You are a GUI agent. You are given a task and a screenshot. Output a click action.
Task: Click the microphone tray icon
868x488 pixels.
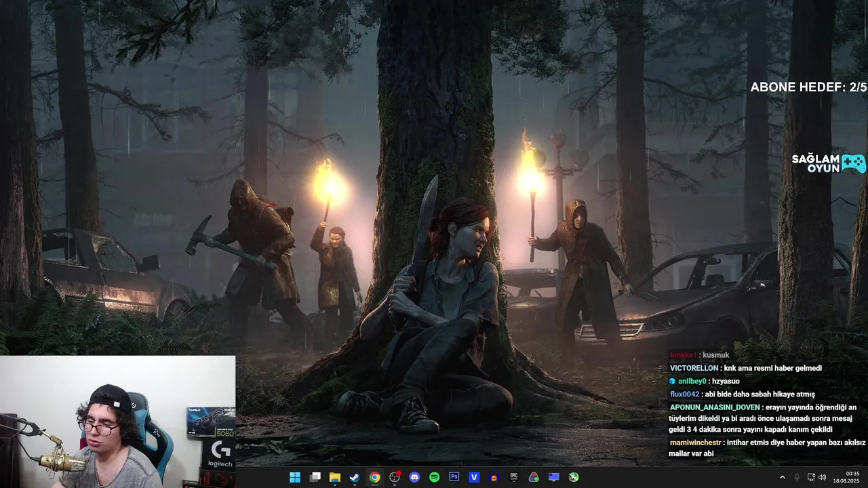coord(797,477)
